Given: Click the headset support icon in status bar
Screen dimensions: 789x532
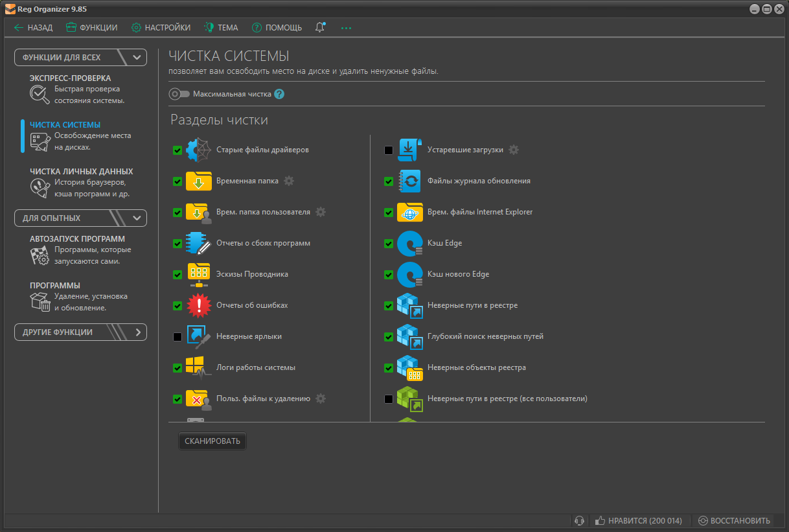Looking at the screenshot, I should [x=580, y=521].
